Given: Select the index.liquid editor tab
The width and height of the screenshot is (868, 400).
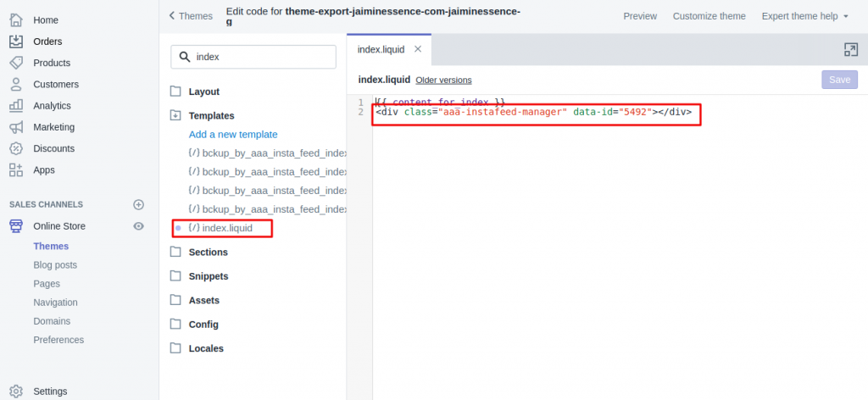Looking at the screenshot, I should coord(381,49).
